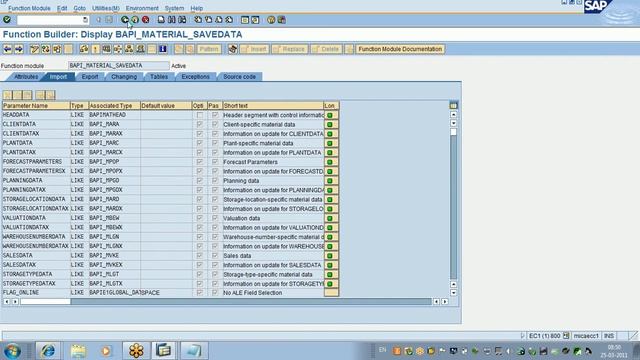
Task: Open long text for HEADDATA row
Action: point(331,115)
